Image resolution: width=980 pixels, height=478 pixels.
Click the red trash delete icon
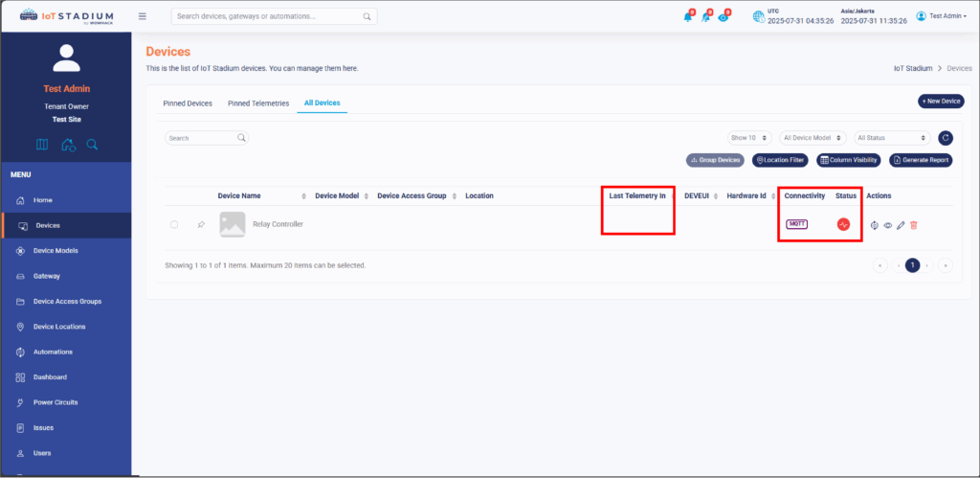(914, 225)
